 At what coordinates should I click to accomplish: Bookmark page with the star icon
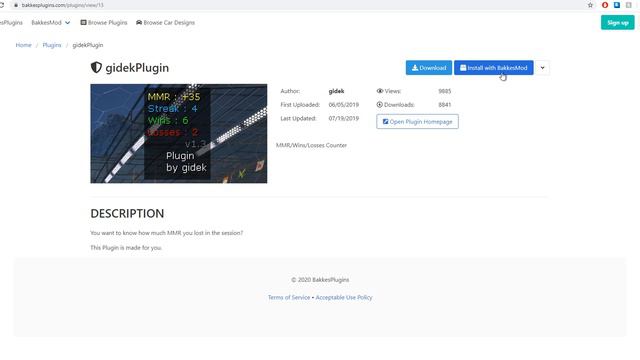(x=590, y=5)
